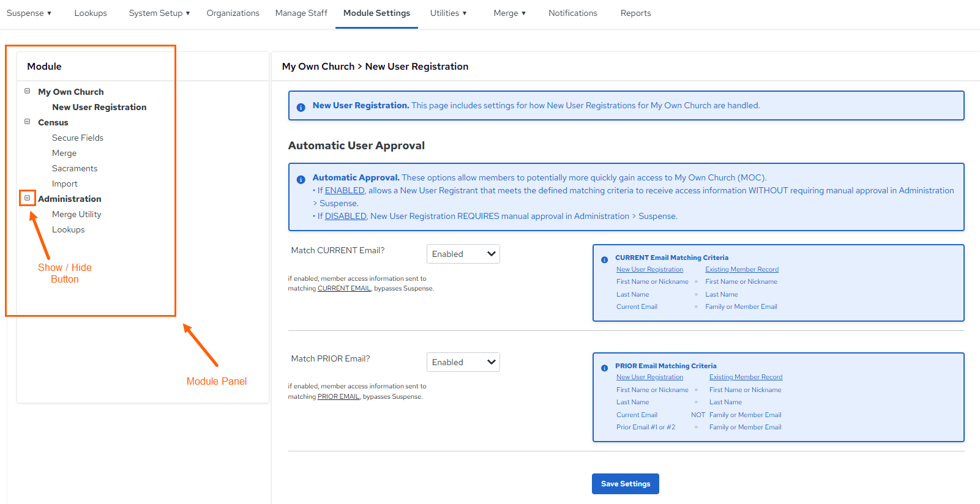Click Existing Member Record header in PRIOR criteria

(x=746, y=377)
